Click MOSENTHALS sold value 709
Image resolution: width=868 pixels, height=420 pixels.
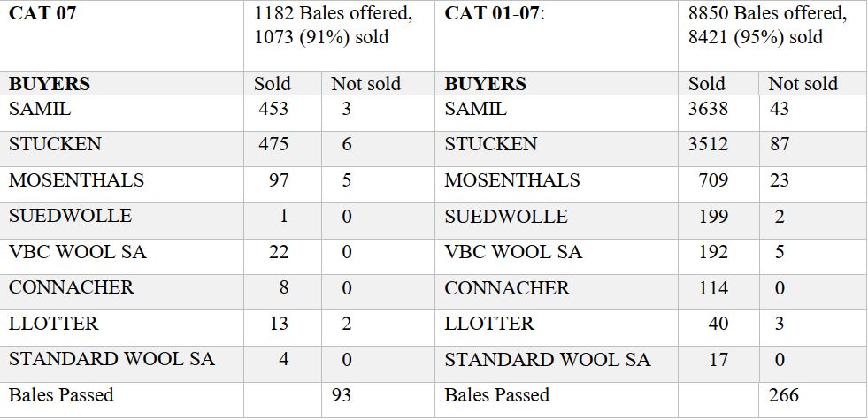tap(713, 179)
